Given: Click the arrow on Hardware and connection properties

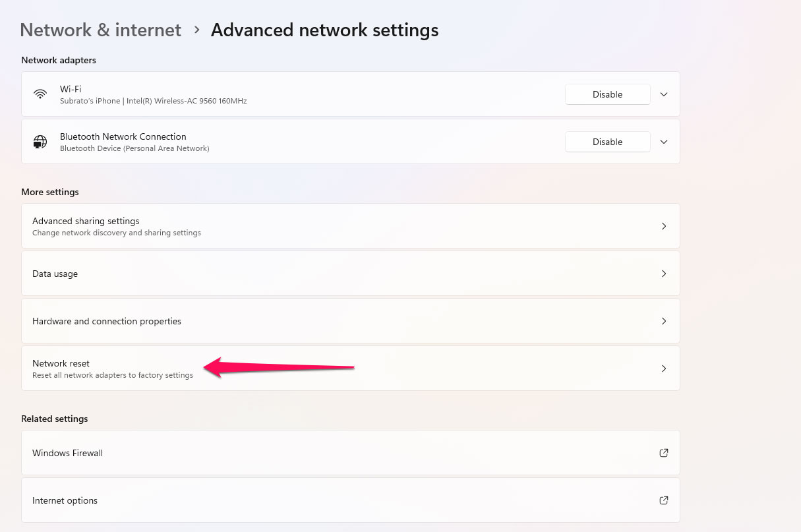Looking at the screenshot, I should pyautogui.click(x=664, y=321).
